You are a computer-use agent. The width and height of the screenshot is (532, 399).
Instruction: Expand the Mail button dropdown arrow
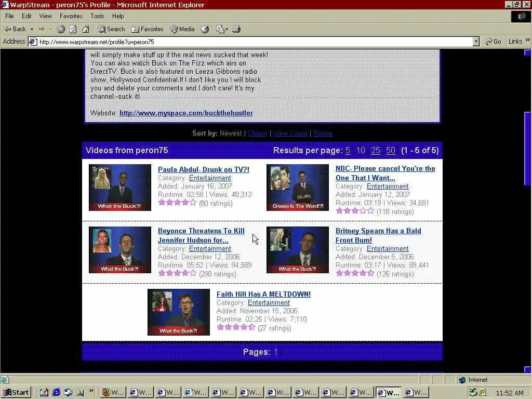point(227,29)
